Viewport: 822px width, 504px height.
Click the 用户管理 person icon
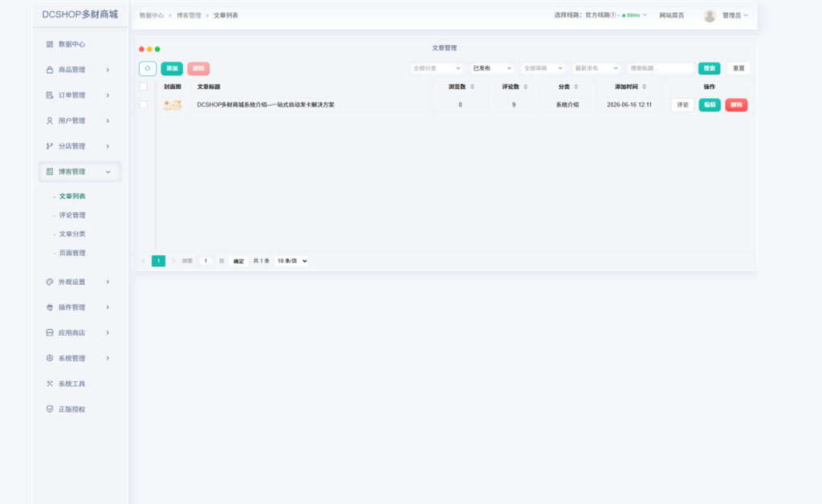click(50, 120)
